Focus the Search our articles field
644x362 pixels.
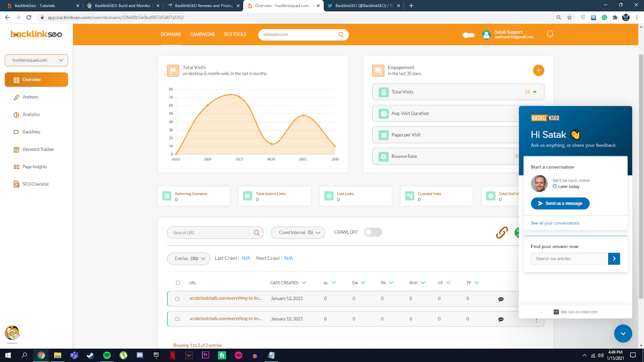[570, 259]
